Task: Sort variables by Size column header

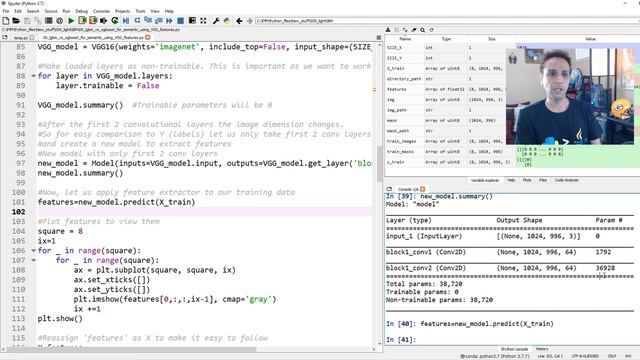Action: (491, 39)
